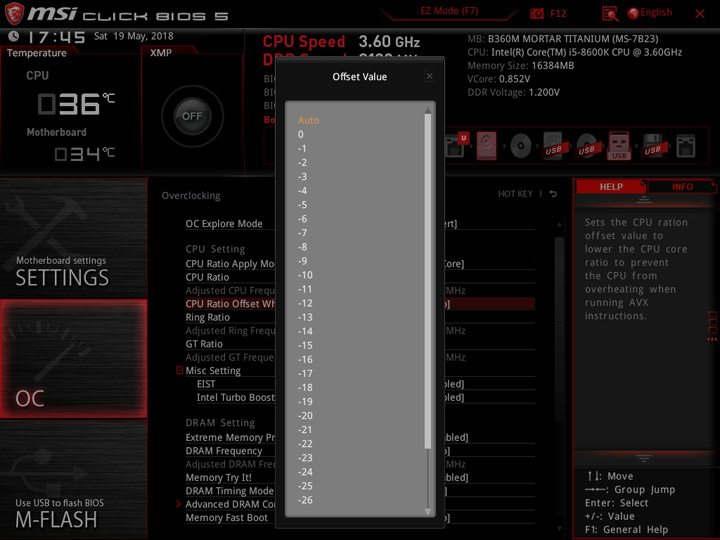This screenshot has height=540, width=720.
Task: Select offset value -6
Action: 302,219
